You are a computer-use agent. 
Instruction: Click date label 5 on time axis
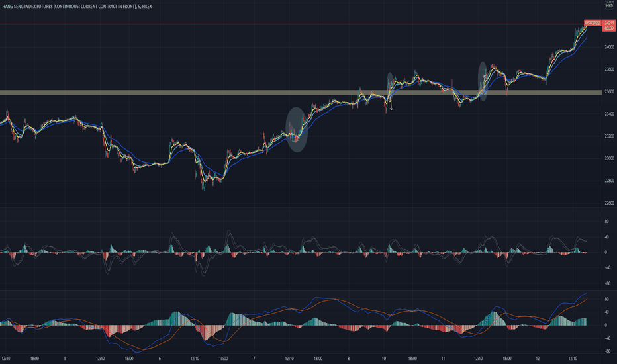tap(66, 359)
